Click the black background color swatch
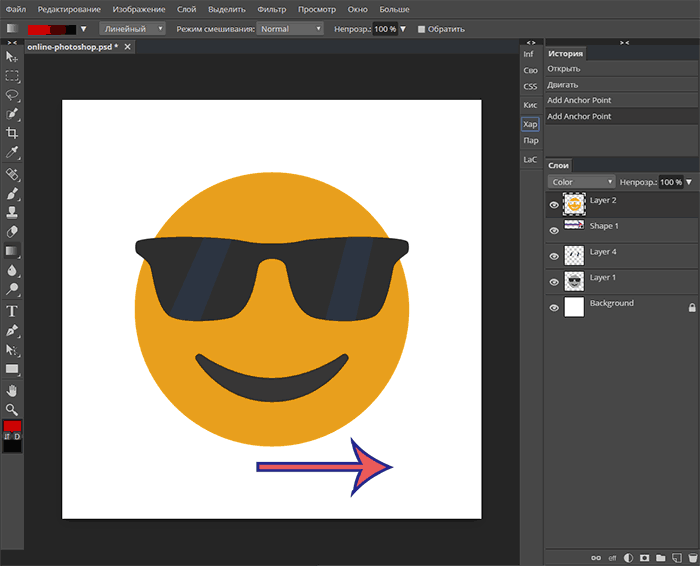Viewport: 700px width, 566px height. point(12,446)
